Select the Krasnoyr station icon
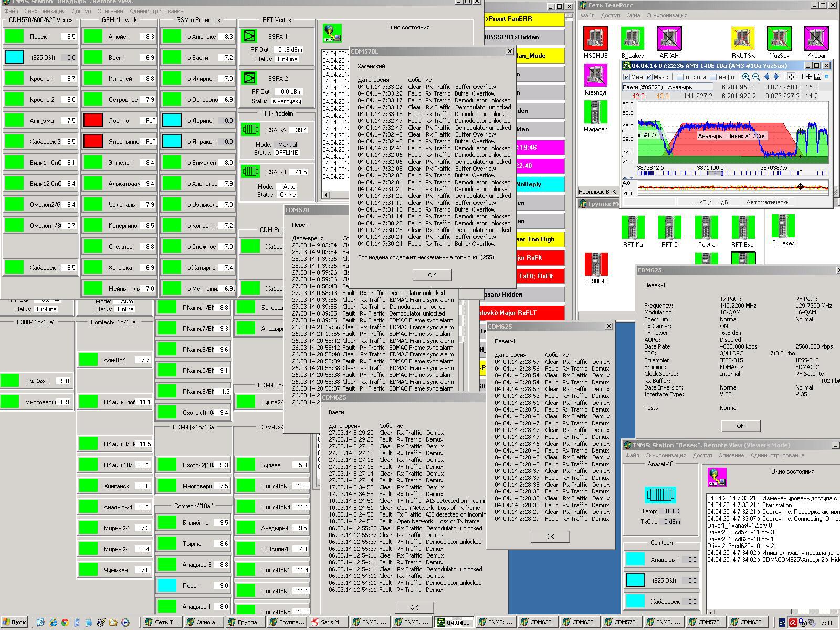 click(x=595, y=75)
